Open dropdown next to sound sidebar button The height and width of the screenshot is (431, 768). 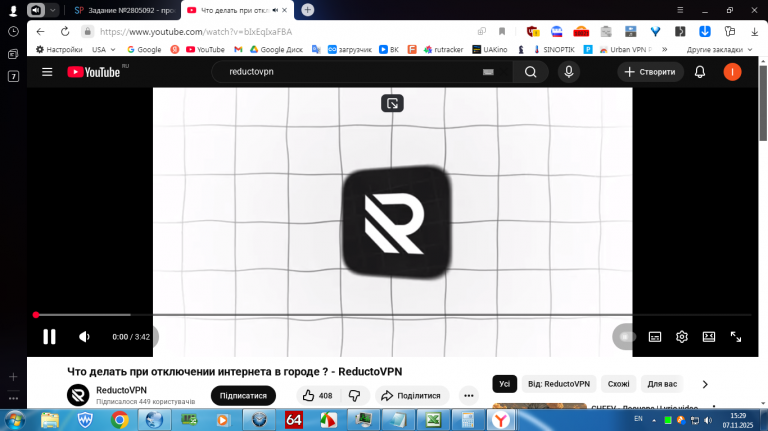pyautogui.click(x=52, y=10)
